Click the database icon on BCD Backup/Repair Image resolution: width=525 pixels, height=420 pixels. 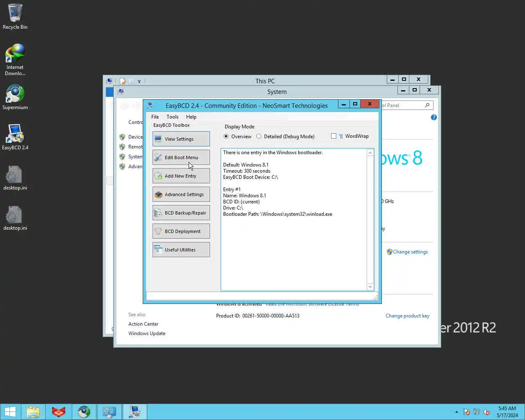(158, 213)
